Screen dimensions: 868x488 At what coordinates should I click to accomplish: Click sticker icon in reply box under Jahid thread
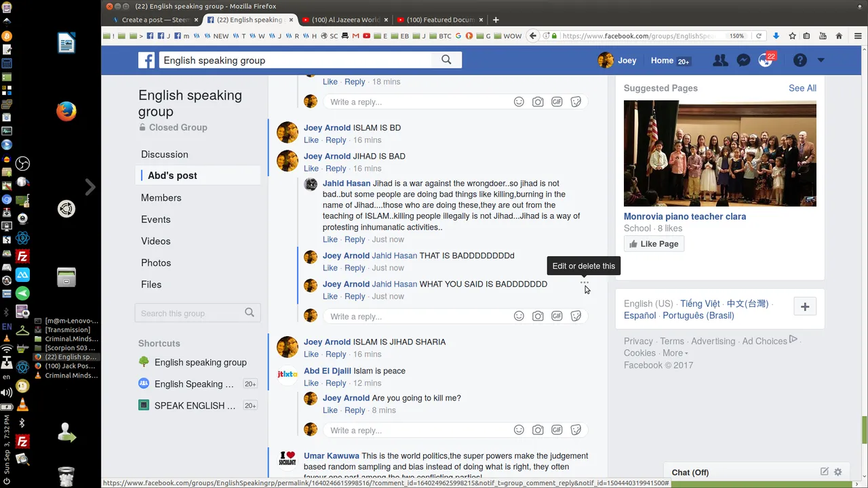pos(576,316)
